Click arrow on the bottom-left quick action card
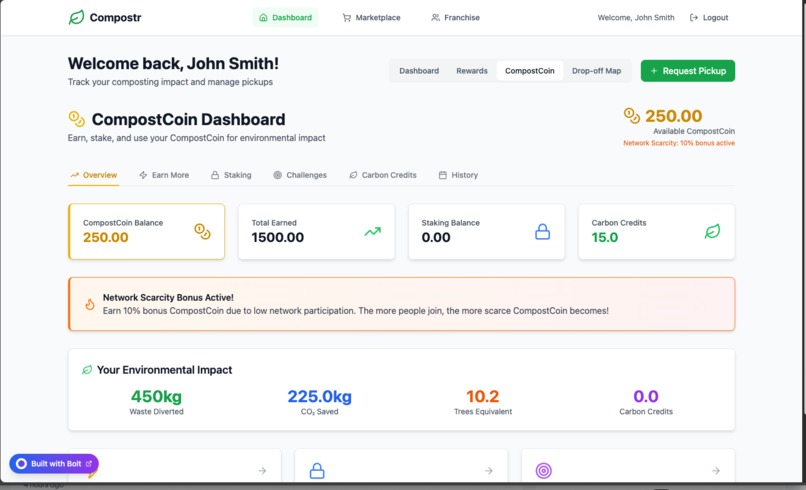806x490 pixels. click(262, 470)
